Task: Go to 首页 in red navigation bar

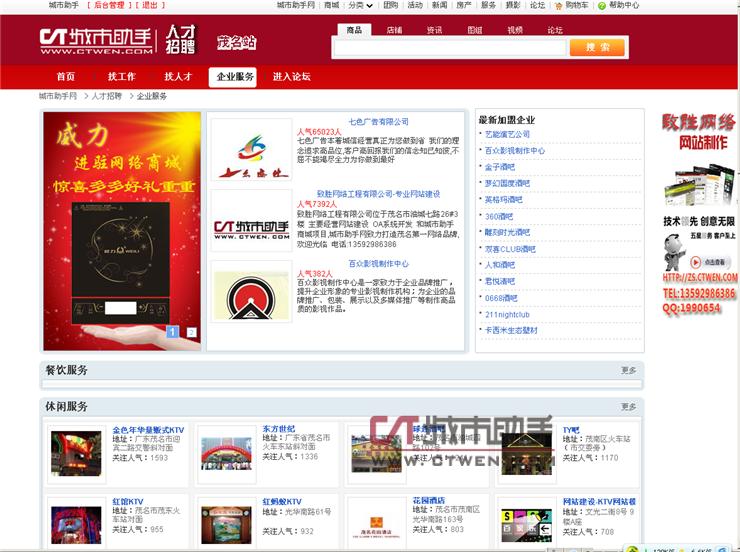Action: point(66,76)
